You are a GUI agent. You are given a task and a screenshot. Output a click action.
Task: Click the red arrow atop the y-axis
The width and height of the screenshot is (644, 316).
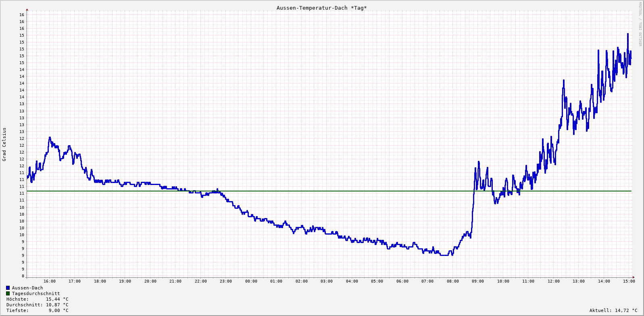click(27, 9)
